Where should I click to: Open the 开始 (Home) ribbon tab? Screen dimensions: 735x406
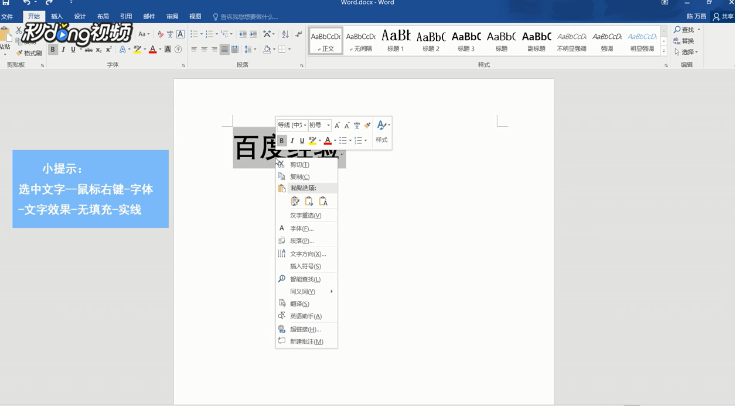[34, 16]
